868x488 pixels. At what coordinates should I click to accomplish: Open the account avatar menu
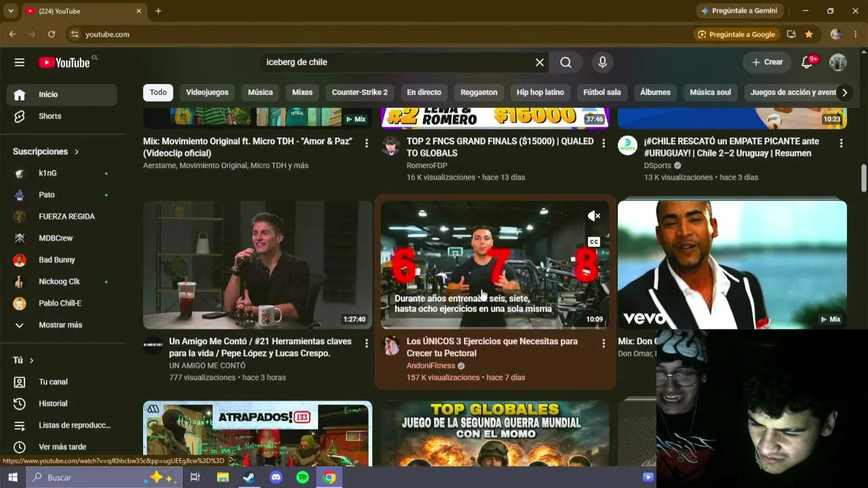pos(838,62)
